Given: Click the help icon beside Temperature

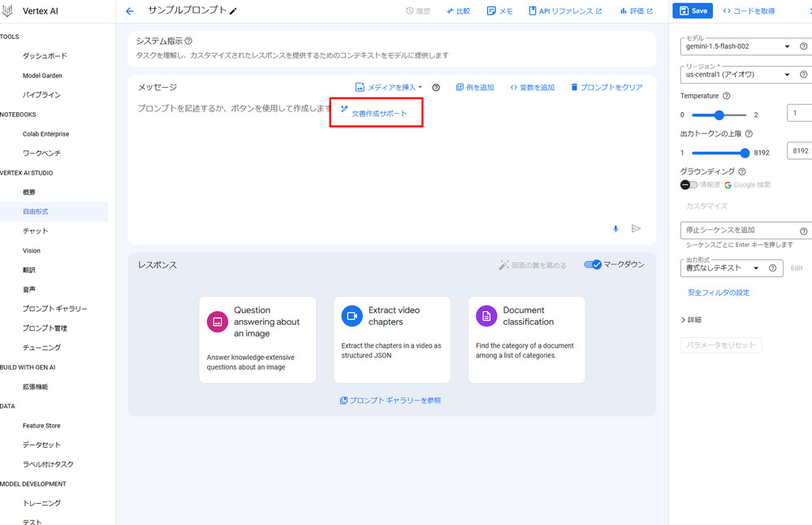Looking at the screenshot, I should 726,96.
